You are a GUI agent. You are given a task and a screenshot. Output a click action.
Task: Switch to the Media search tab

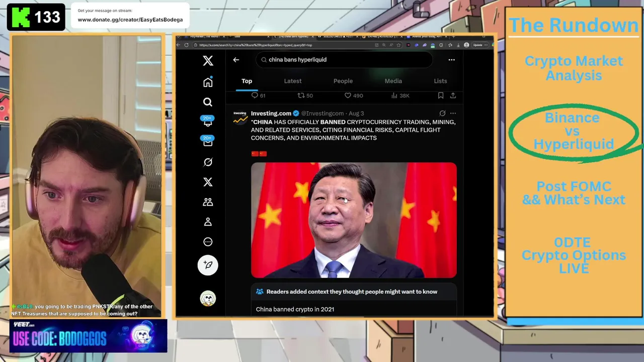tap(393, 81)
